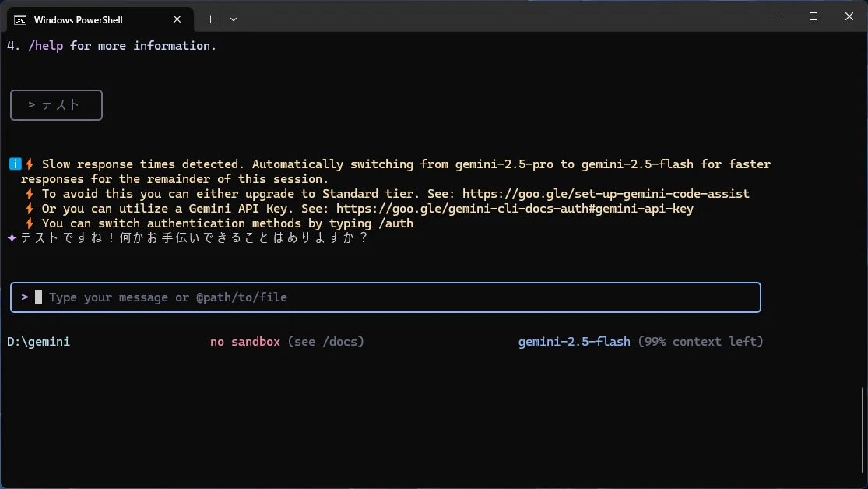
Task: Open the gemini-cli-docs-auth link
Action: point(515,209)
